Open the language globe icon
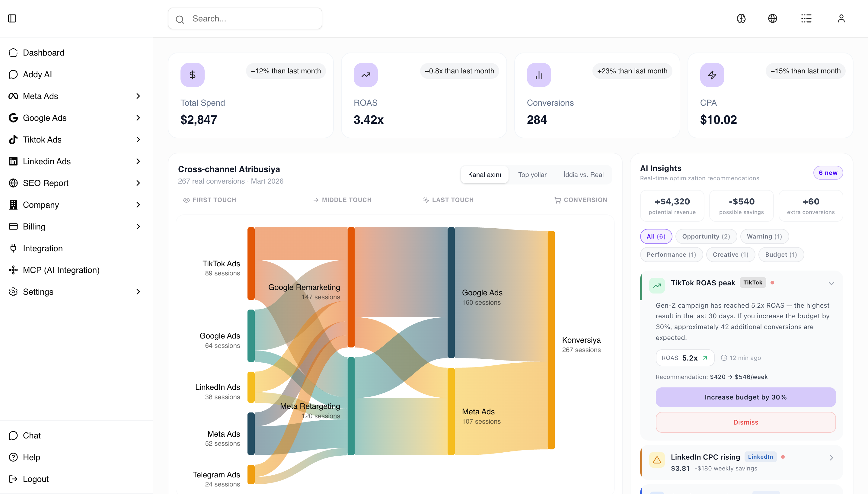The height and width of the screenshot is (494, 868). click(x=772, y=18)
